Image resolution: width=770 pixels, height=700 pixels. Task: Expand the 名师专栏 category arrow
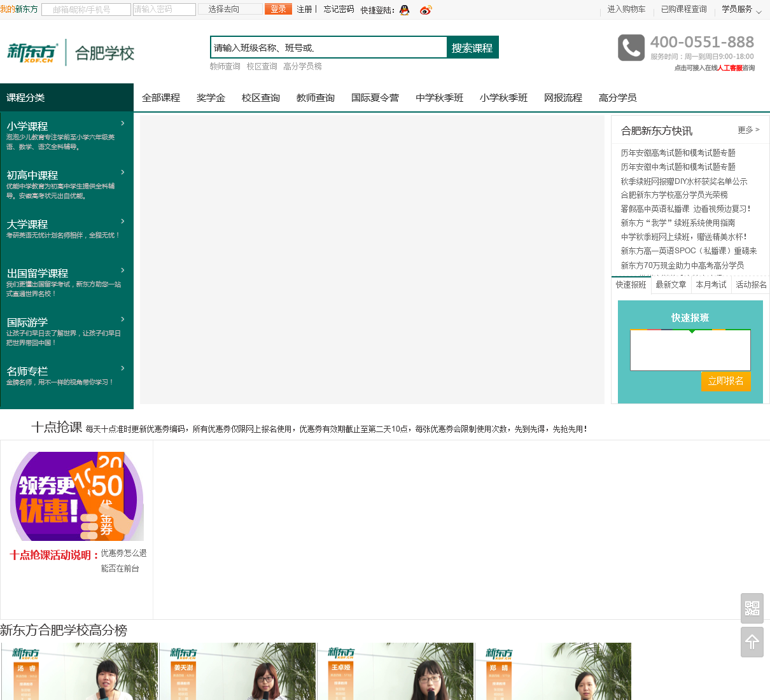pos(123,368)
